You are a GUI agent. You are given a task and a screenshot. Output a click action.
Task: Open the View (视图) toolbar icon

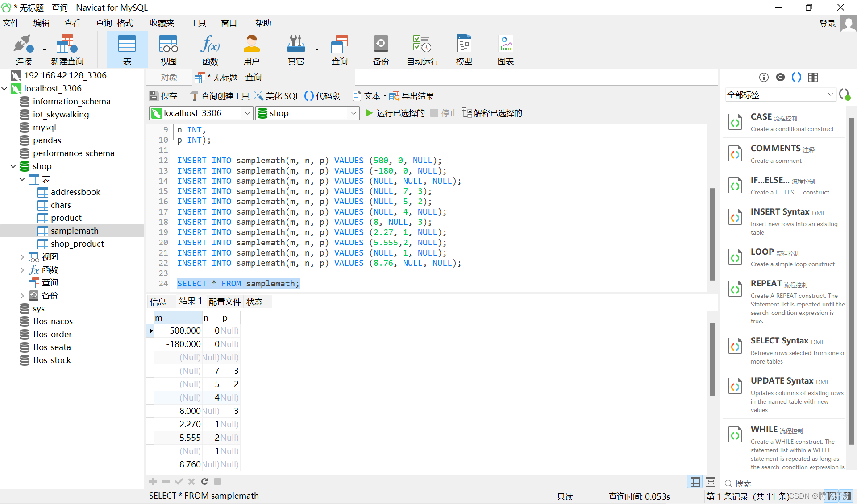[x=168, y=50]
